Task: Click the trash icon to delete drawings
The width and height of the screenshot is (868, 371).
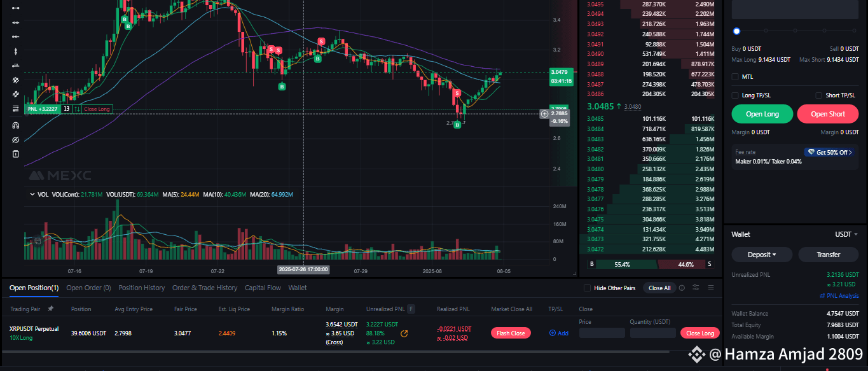Action: [x=16, y=154]
